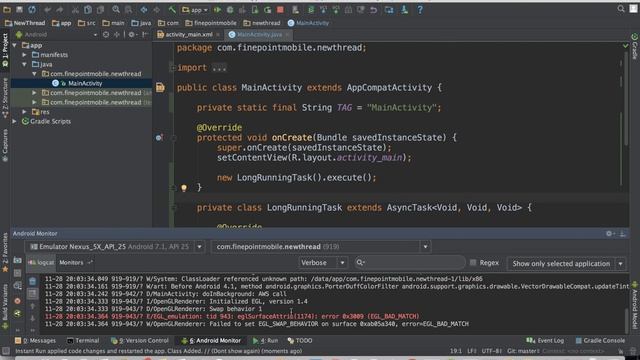The width and height of the screenshot is (640, 360).
Task: Click the Debug app bug icon
Action: (230, 9)
